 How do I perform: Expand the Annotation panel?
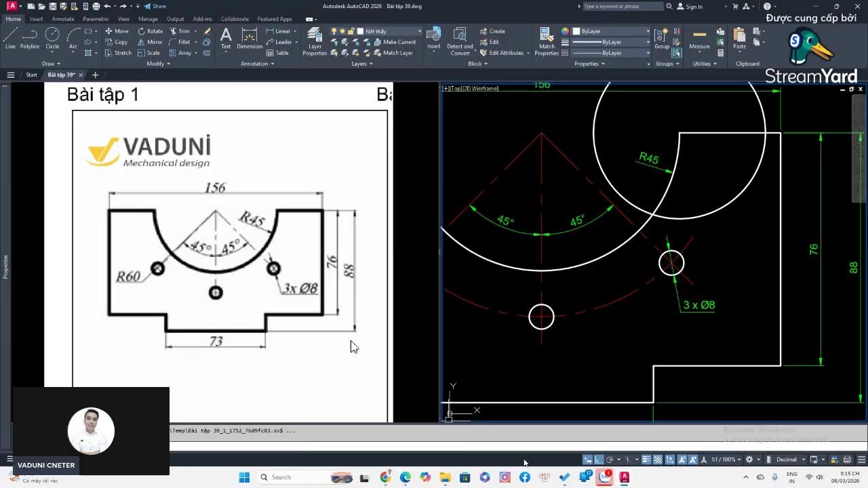pos(258,64)
